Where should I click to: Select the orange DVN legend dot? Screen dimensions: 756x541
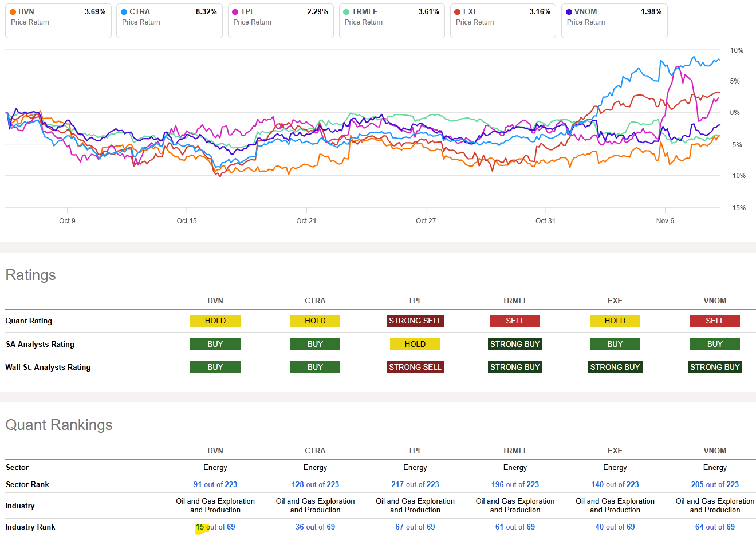[x=13, y=11]
